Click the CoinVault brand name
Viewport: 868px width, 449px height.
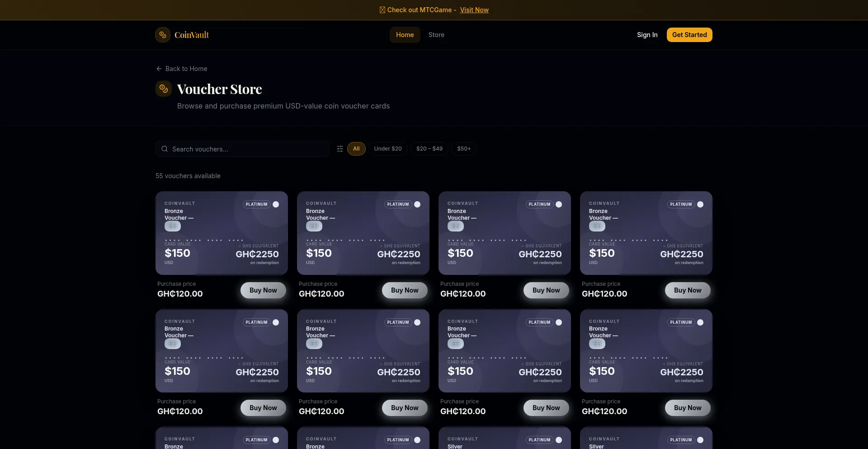[192, 35]
